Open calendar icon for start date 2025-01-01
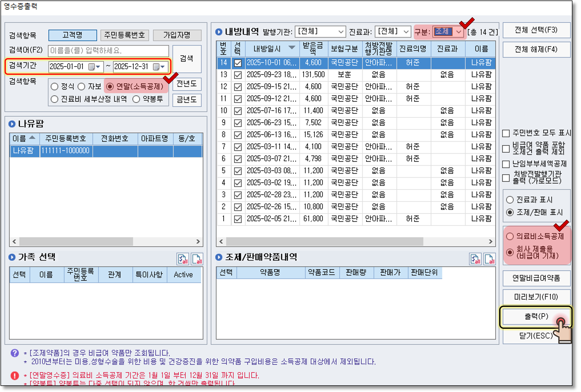The height and width of the screenshot is (392, 581). click(x=91, y=67)
